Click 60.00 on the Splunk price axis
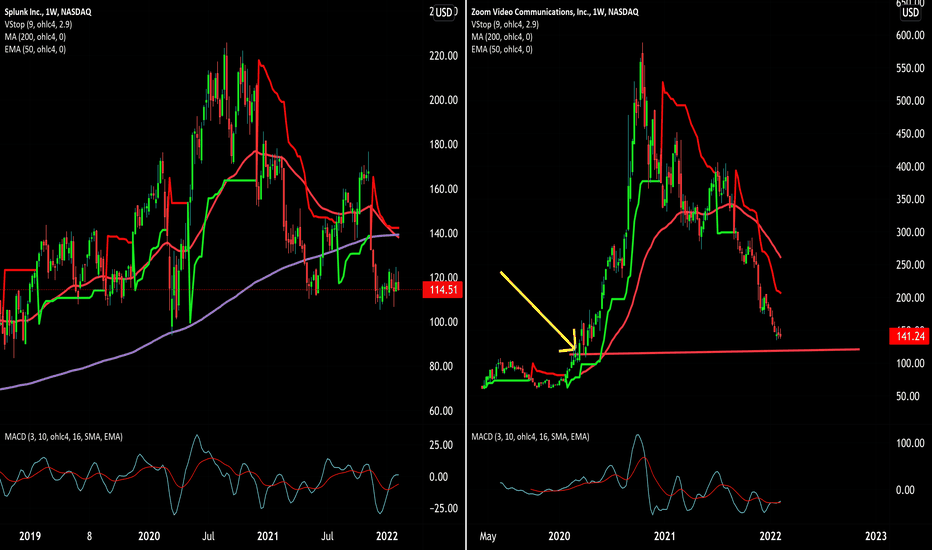 pos(443,411)
